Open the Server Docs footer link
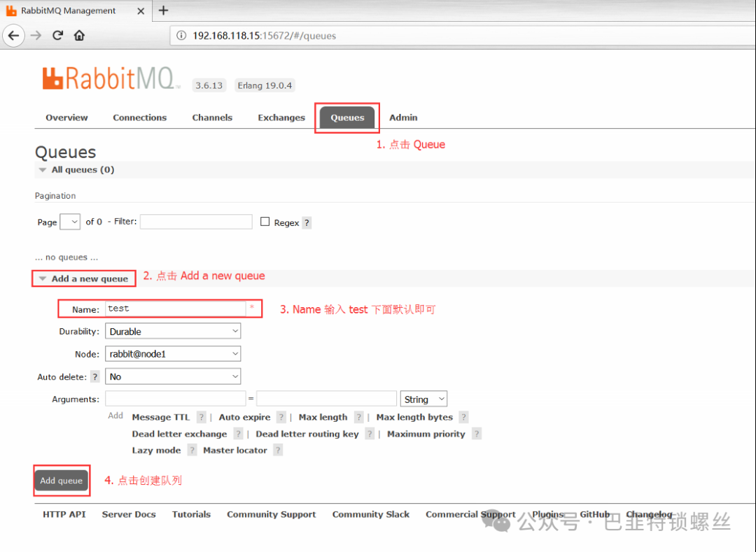Viewport: 756px width, 552px height. [x=129, y=514]
